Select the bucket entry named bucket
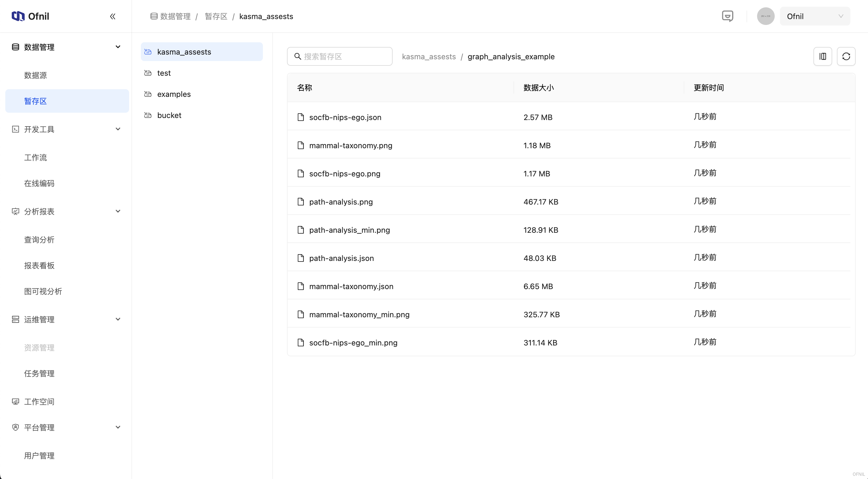Image resolution: width=868 pixels, height=479 pixels. point(202,115)
